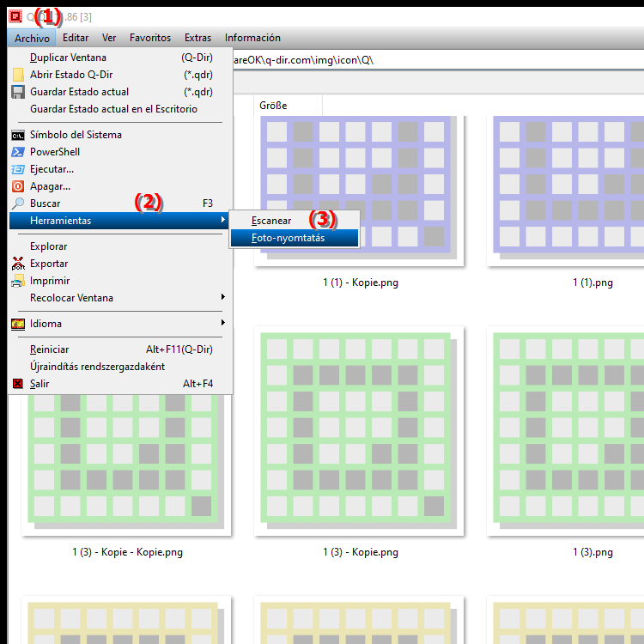Click the Exportar icon in the menu

coord(18,264)
